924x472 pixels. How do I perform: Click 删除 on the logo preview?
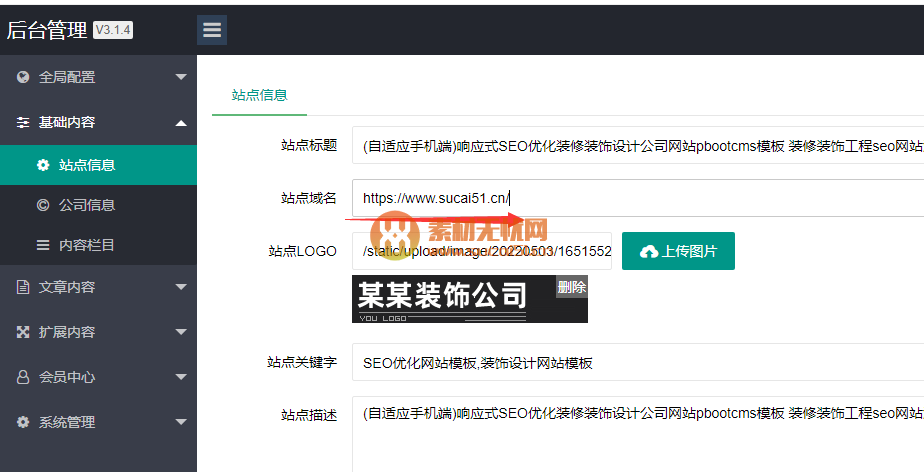pyautogui.click(x=572, y=287)
